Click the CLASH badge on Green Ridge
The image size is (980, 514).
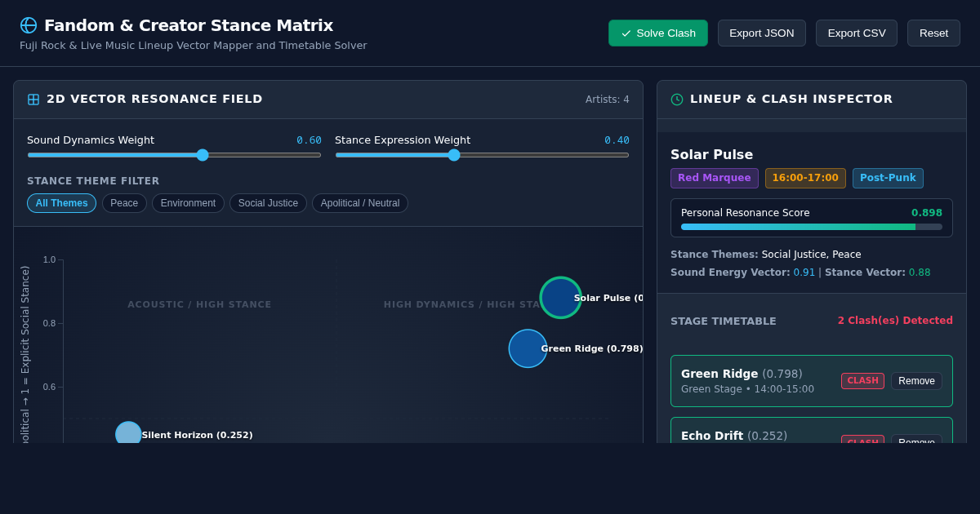coord(862,381)
